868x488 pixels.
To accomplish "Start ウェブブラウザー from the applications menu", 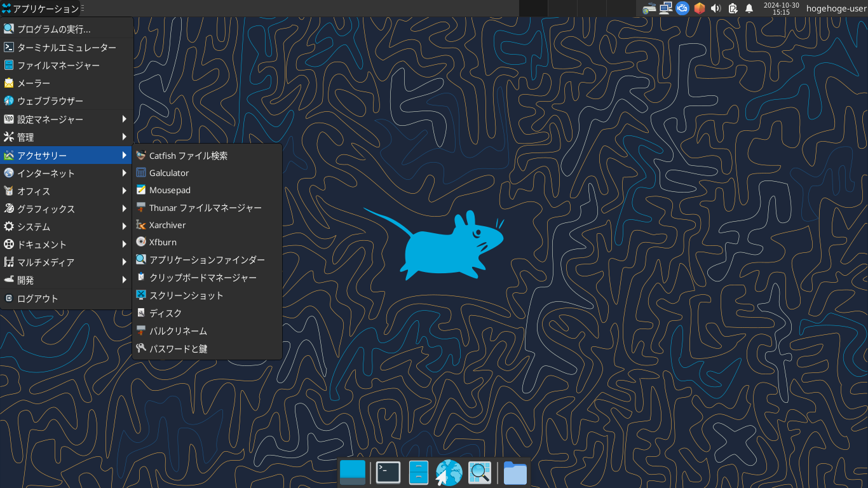I will pos(67,101).
